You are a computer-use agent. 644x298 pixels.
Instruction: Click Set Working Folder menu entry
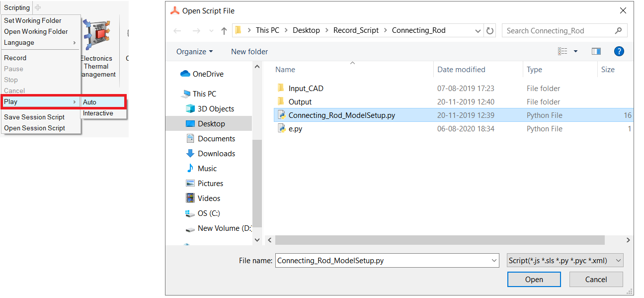(33, 21)
